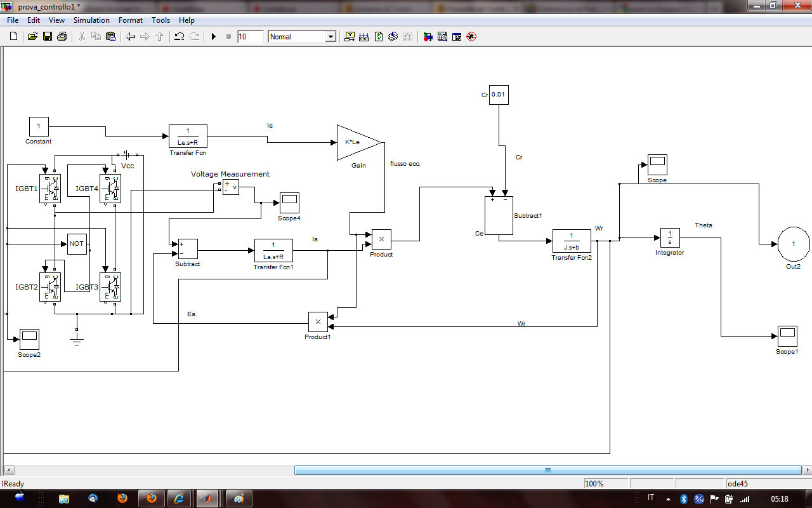The image size is (812, 508).
Task: Start the simulation with the play button
Action: coord(214,37)
